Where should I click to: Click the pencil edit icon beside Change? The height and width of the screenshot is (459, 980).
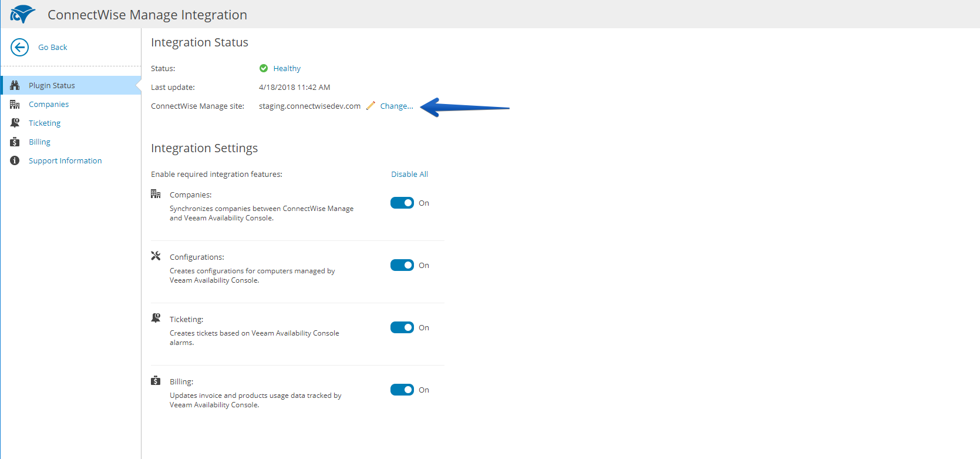(371, 106)
